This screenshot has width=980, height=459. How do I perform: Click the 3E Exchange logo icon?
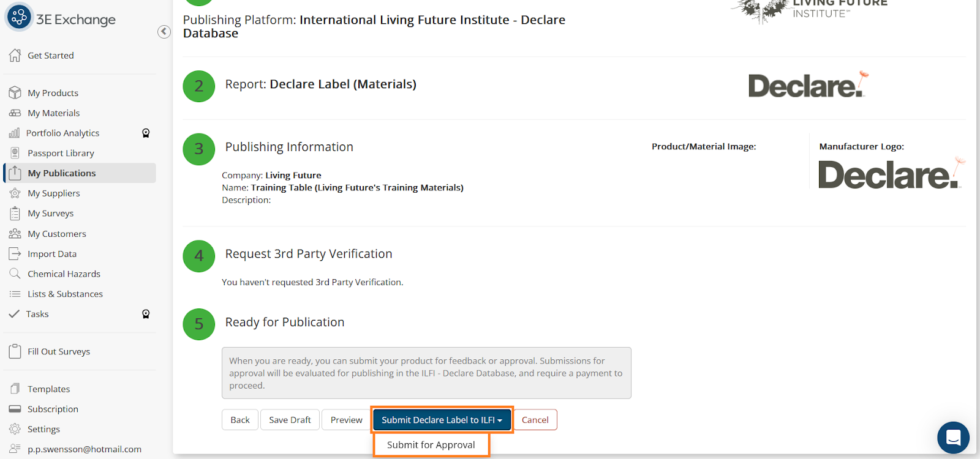[19, 17]
